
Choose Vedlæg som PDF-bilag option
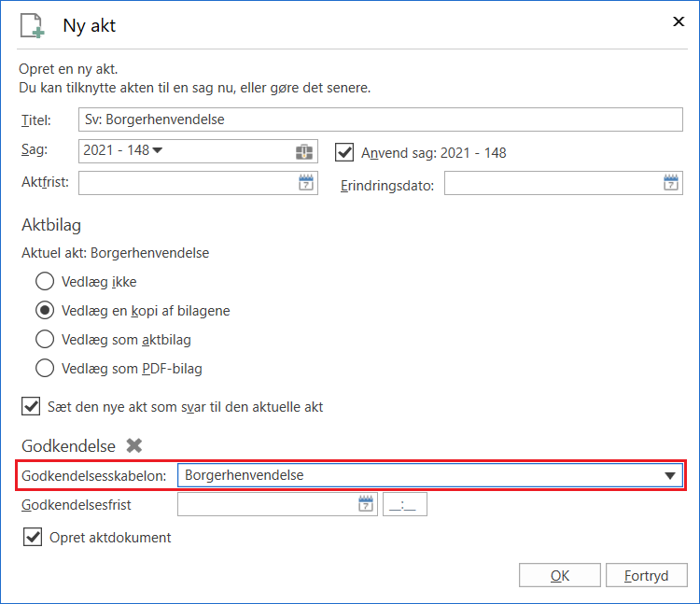pyautogui.click(x=44, y=368)
